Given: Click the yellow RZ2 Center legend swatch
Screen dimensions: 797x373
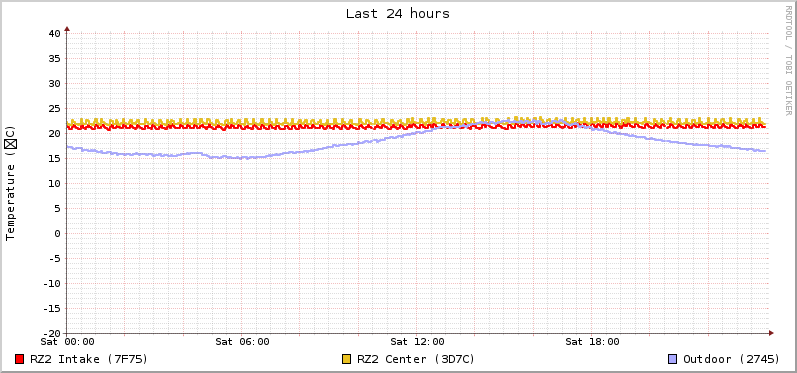Looking at the screenshot, I should click(347, 359).
